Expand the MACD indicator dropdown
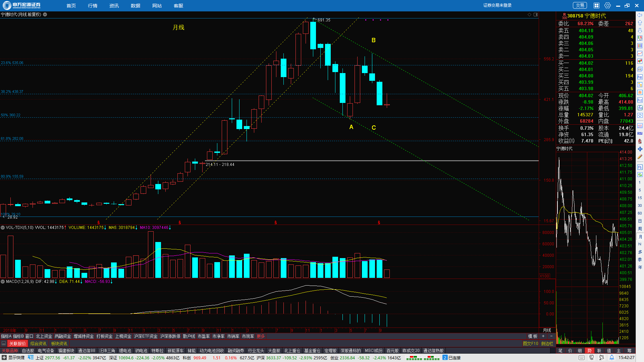644x362 pixels. (3, 282)
